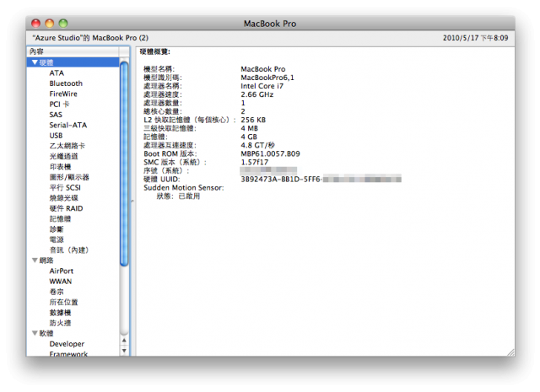This screenshot has width=540, height=392.
Task: Click the 硬體概覽 heading
Action: coord(154,51)
